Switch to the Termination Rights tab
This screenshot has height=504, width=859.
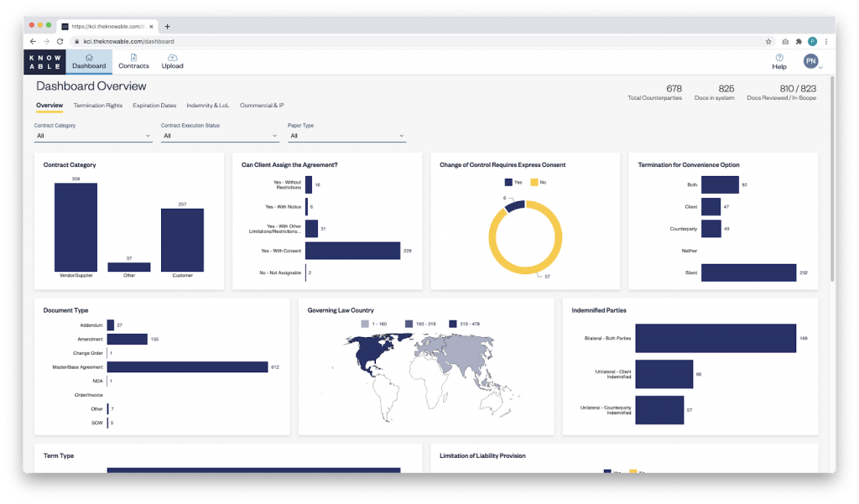click(x=98, y=106)
